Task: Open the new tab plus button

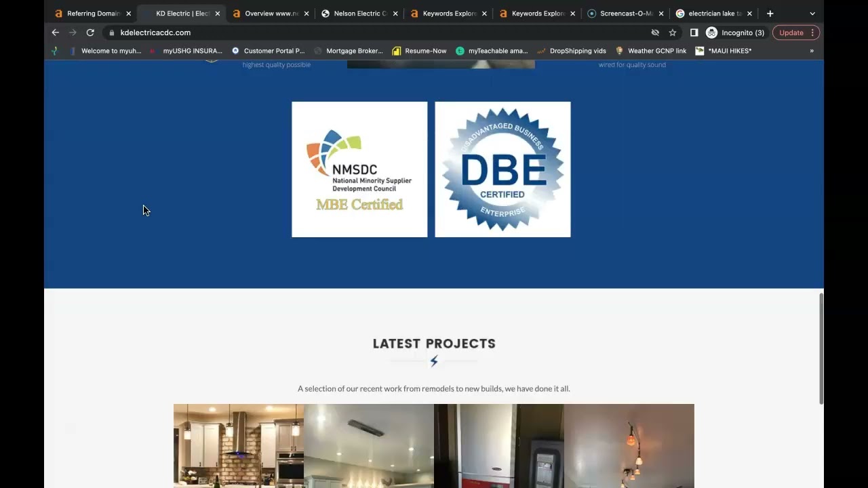Action: click(770, 14)
